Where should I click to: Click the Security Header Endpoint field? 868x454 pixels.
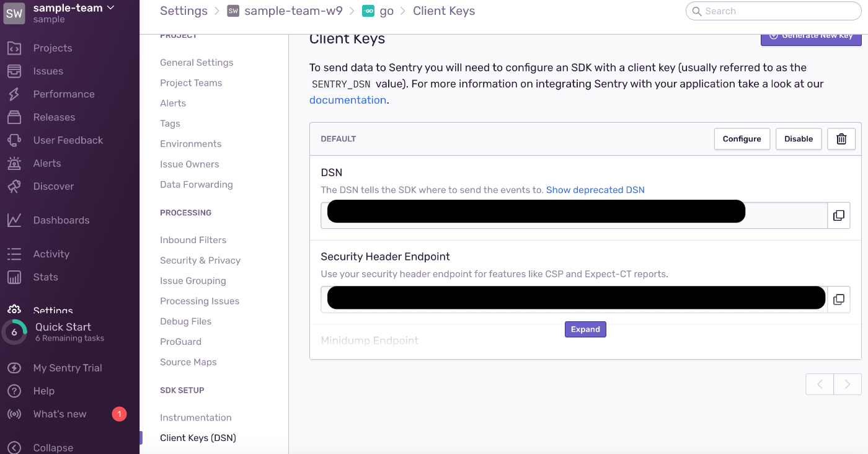click(574, 300)
